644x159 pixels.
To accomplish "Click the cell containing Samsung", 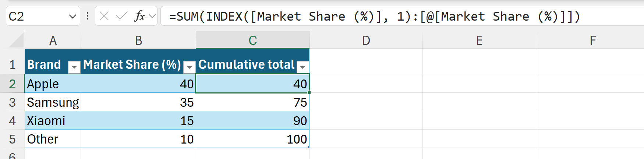I will pos(53,102).
